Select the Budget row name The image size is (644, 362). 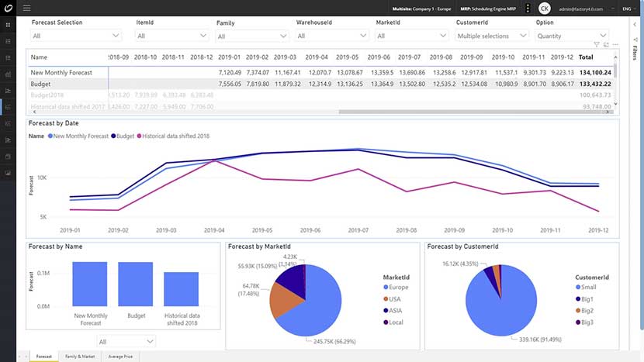coord(40,84)
